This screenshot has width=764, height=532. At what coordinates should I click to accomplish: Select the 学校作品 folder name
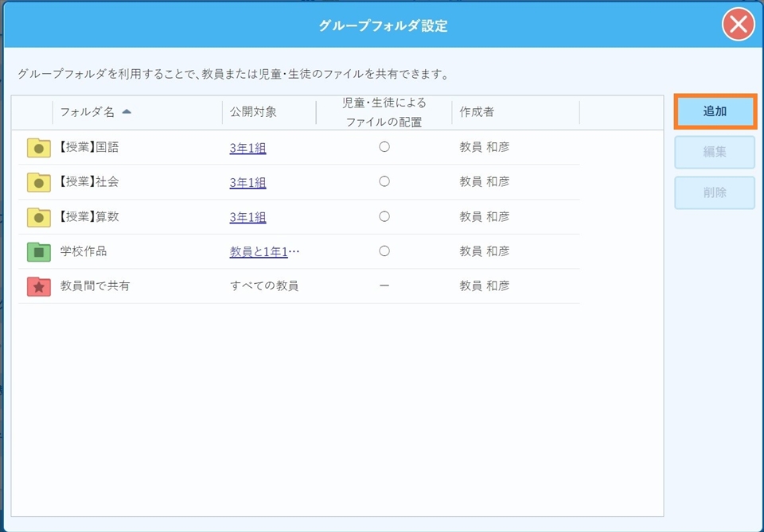[84, 251]
